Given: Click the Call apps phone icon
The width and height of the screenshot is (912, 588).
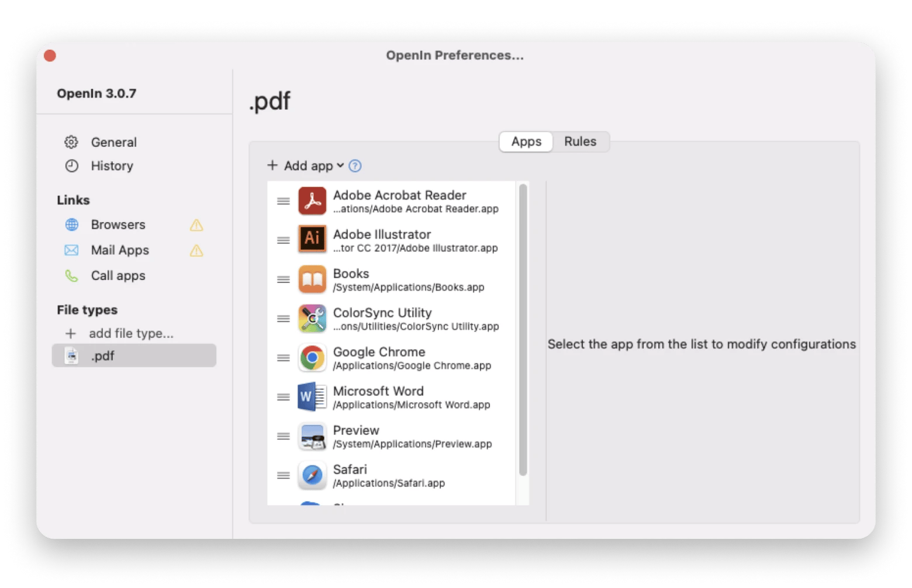Looking at the screenshot, I should (71, 275).
